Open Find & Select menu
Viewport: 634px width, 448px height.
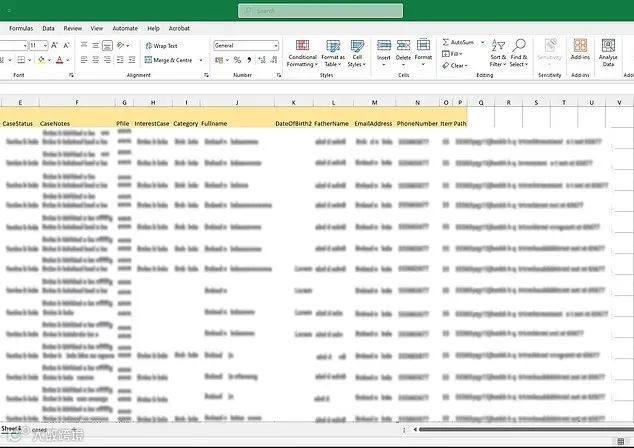coord(518,53)
